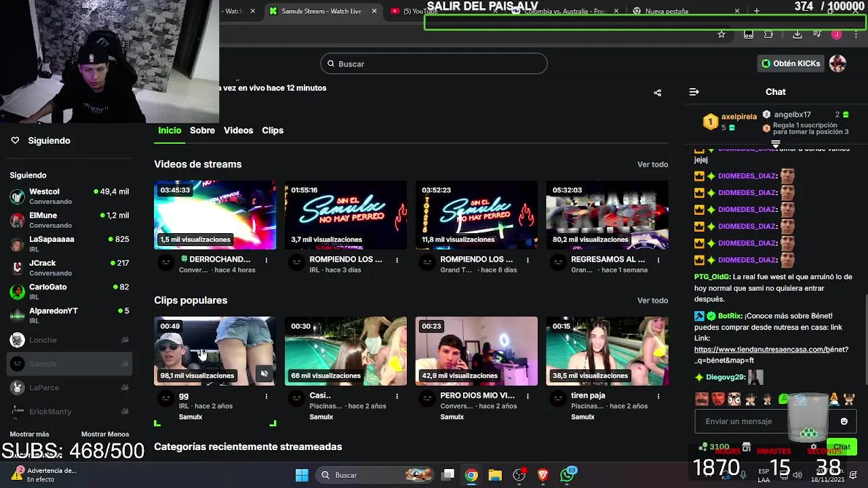Click Mostrar más in the sidebar
Viewport: 868px width, 488px height.
point(29,434)
